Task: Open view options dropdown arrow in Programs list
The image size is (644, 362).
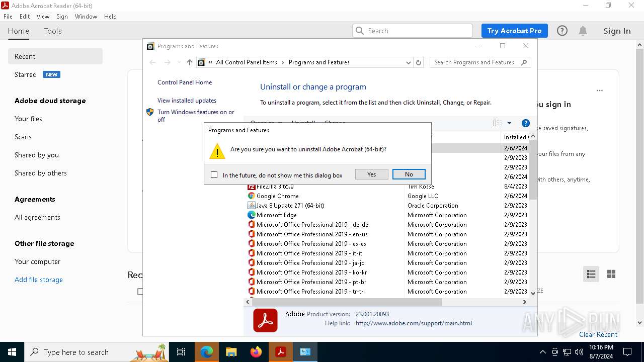Action: [509, 123]
